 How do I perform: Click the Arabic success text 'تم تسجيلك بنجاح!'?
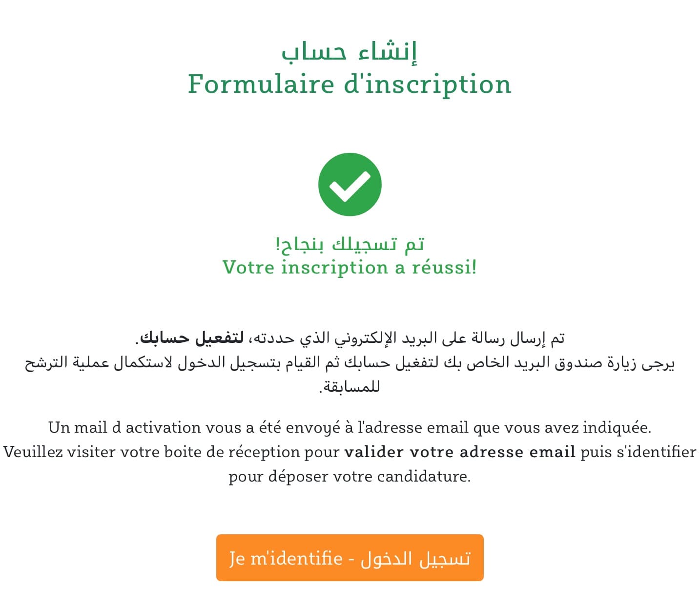pos(350,244)
